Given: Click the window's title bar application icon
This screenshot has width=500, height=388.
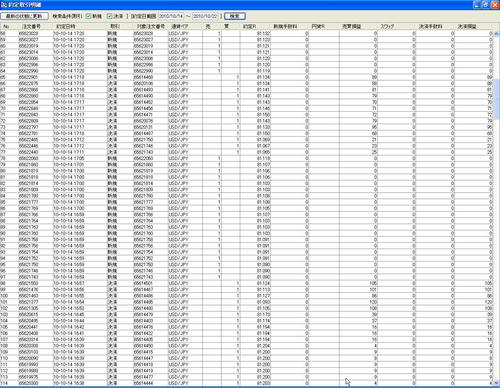Looking at the screenshot, I should 4,5.
